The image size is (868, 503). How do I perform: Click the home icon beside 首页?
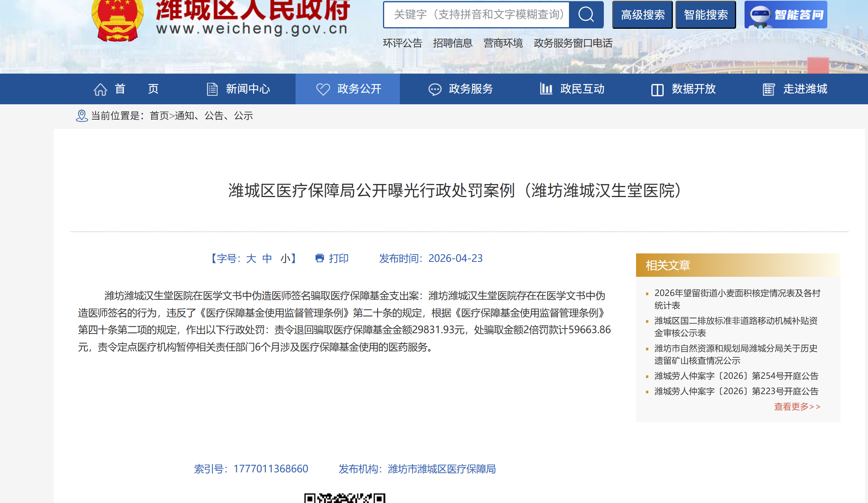[100, 89]
